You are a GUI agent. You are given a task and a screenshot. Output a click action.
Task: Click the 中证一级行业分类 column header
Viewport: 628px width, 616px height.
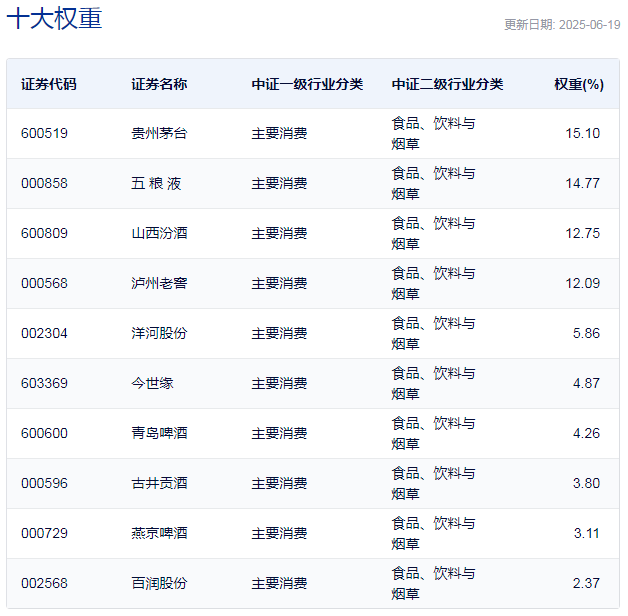point(307,84)
